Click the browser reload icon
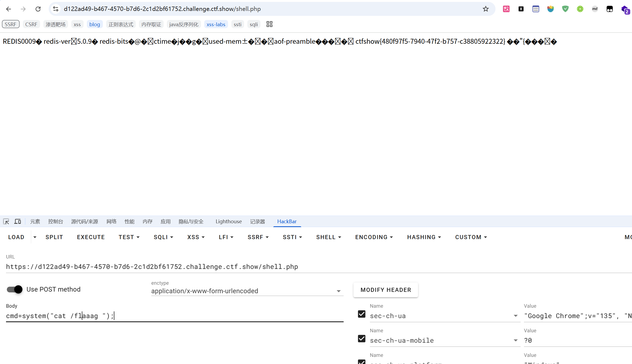This screenshot has width=632, height=364. (38, 9)
